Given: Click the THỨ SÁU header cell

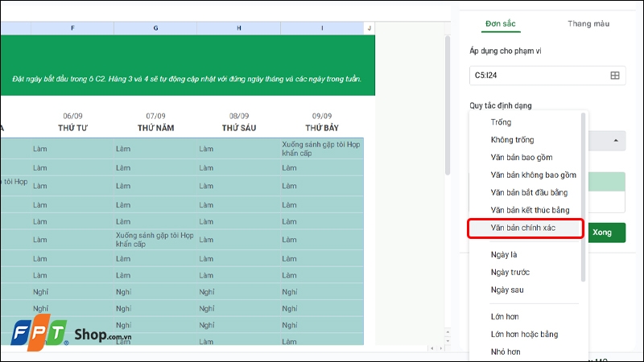Looking at the screenshot, I should pos(238,128).
